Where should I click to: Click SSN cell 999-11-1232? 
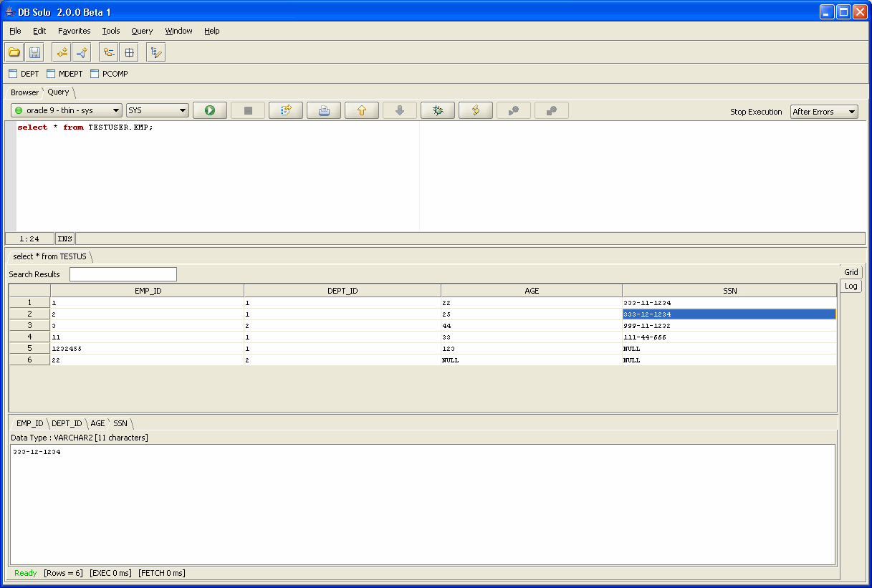[x=729, y=326]
